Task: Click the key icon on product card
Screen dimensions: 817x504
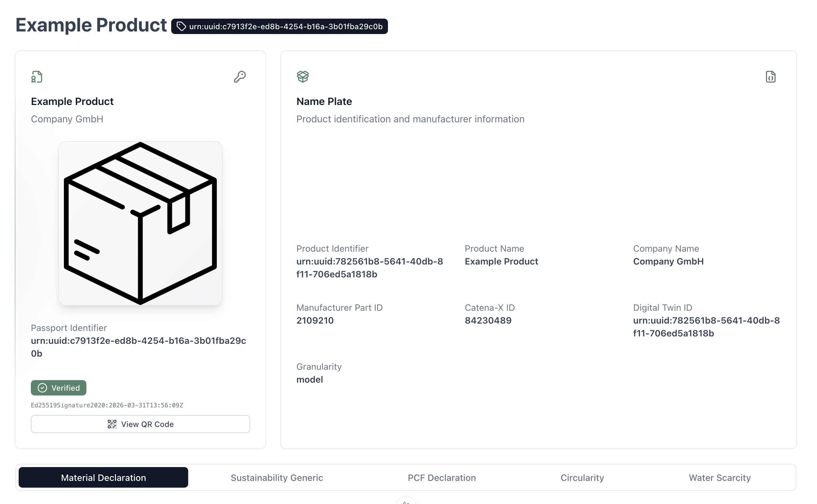Action: click(x=240, y=77)
